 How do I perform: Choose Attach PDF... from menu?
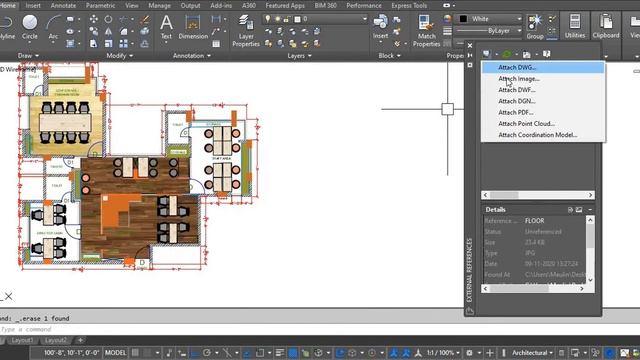pos(543,112)
